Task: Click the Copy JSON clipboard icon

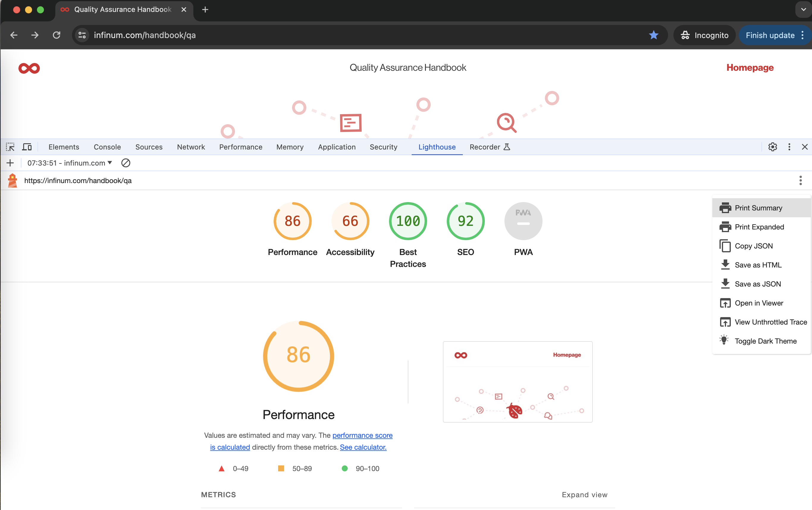Action: point(725,246)
